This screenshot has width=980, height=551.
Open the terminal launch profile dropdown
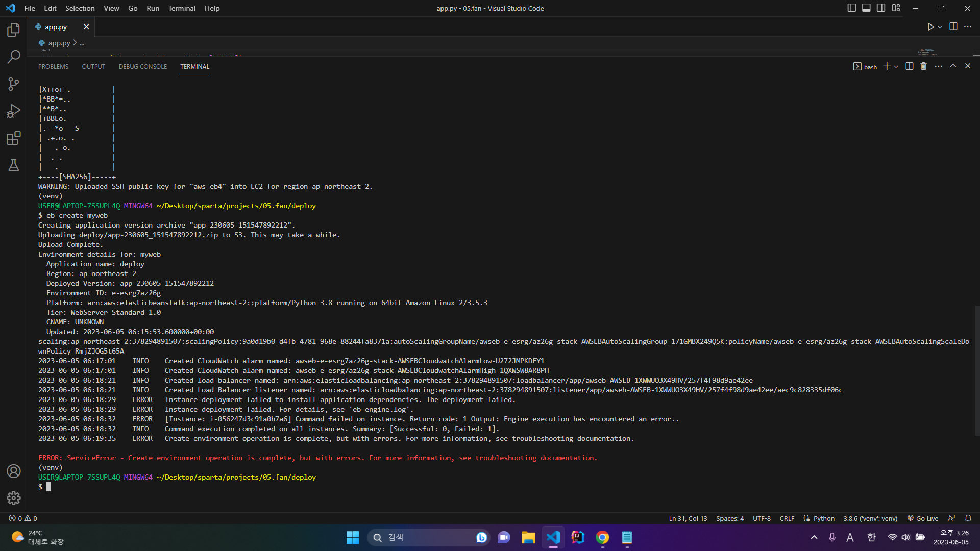[x=896, y=67]
